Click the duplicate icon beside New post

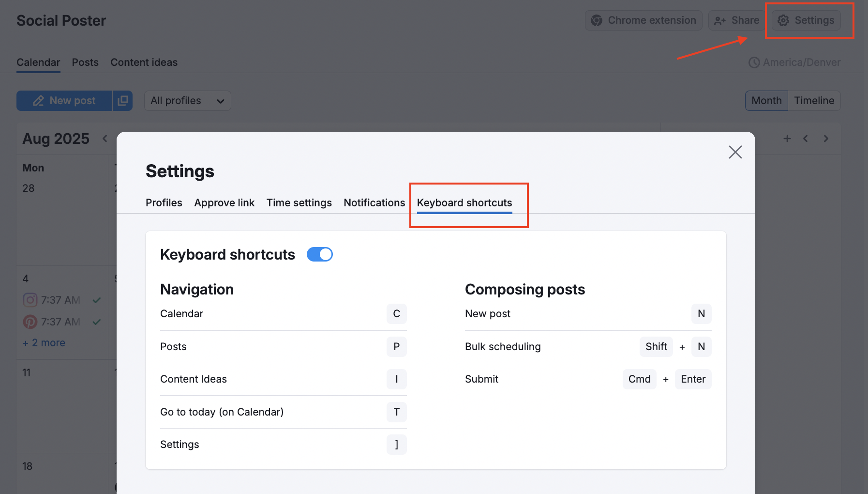coord(123,100)
